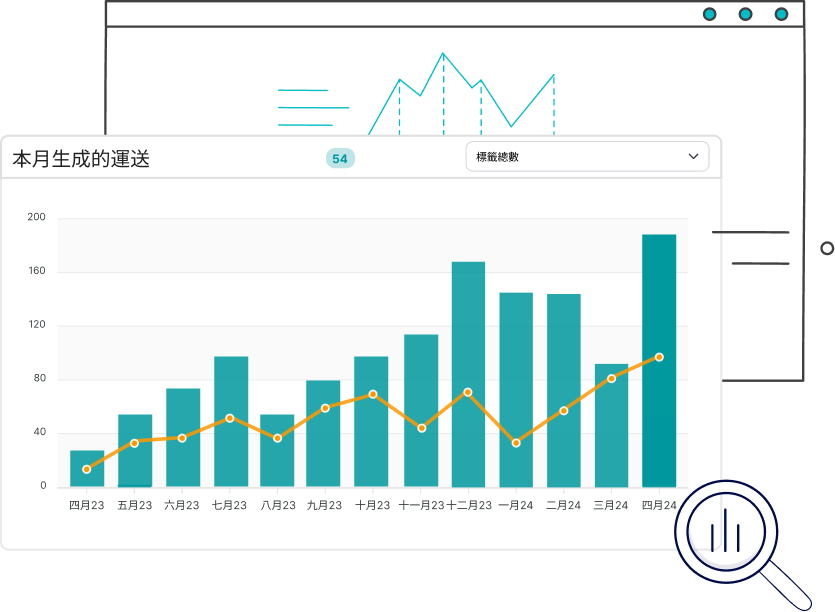Click the teal line chart icon in the header
Viewport: 835px width, 612px height.
(x=460, y=90)
